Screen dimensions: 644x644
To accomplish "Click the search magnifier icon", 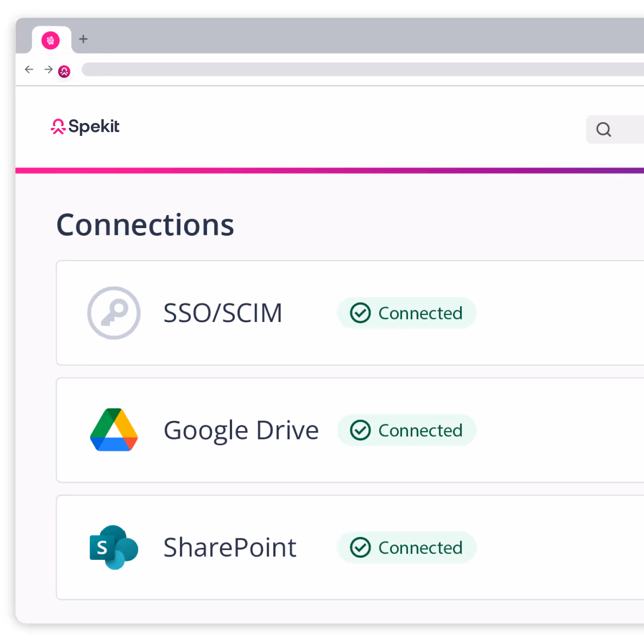I will click(603, 129).
